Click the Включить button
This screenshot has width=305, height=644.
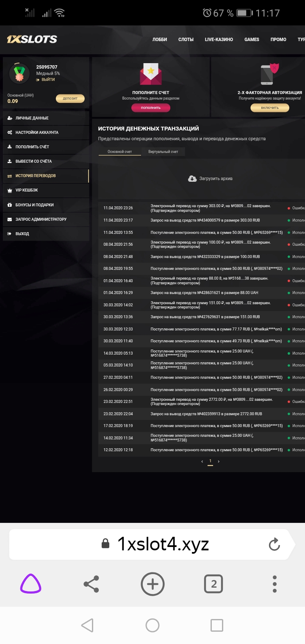[x=270, y=108]
